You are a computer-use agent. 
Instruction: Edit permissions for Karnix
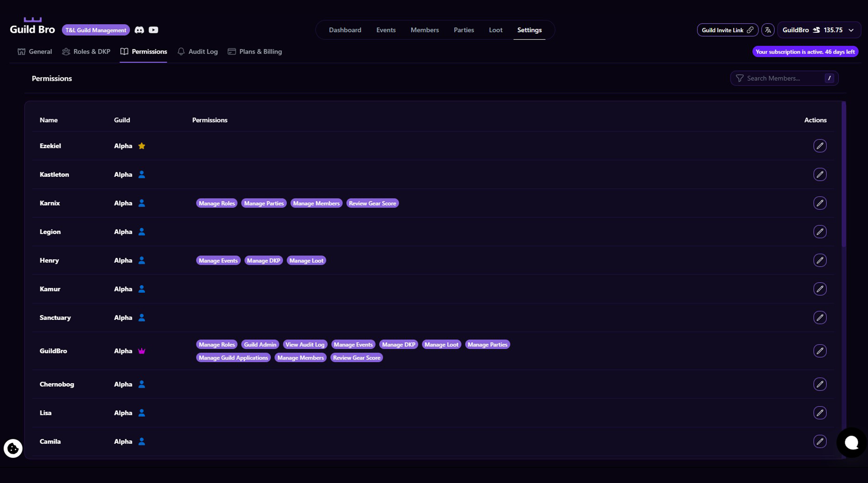coord(820,203)
